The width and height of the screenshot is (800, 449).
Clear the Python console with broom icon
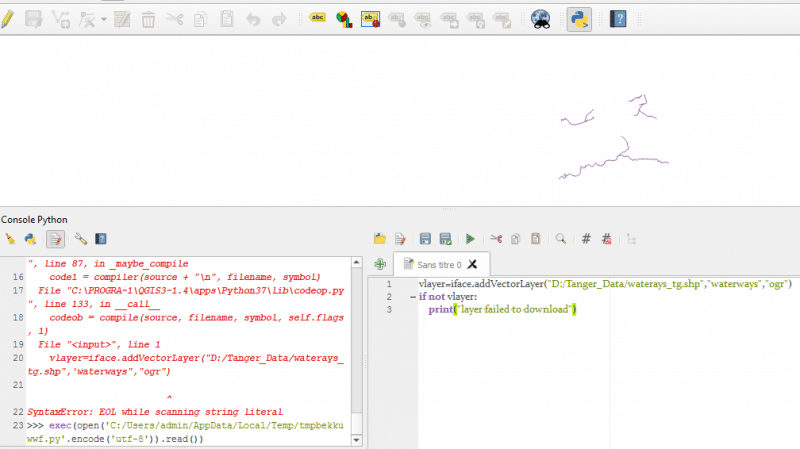click(11, 239)
